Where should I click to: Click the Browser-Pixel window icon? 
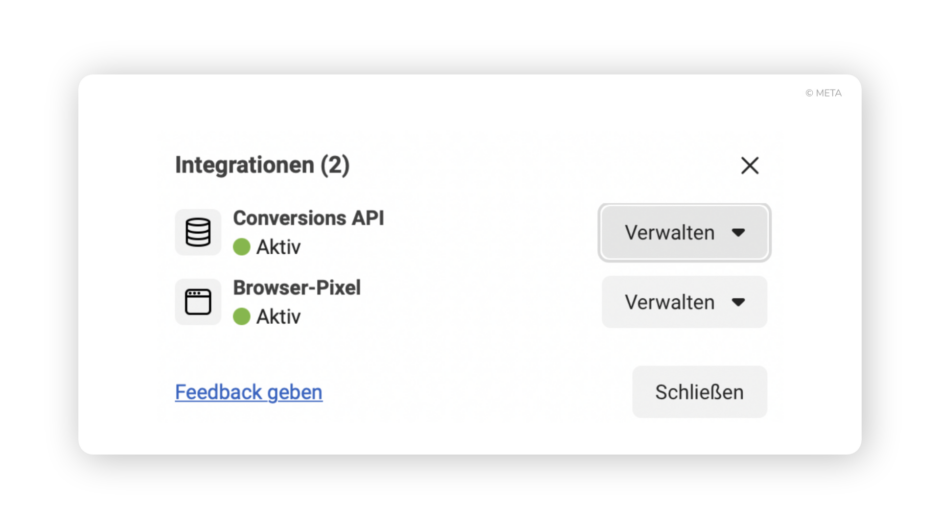click(x=198, y=302)
